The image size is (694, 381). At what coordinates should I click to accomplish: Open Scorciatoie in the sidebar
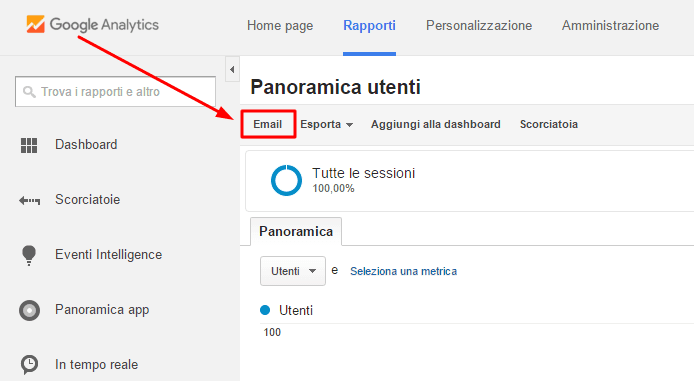click(x=87, y=200)
